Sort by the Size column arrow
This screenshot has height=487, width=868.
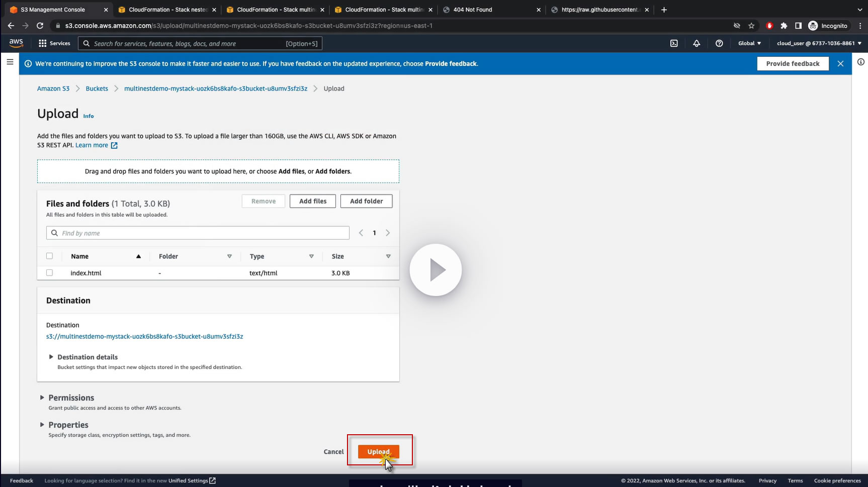point(388,256)
